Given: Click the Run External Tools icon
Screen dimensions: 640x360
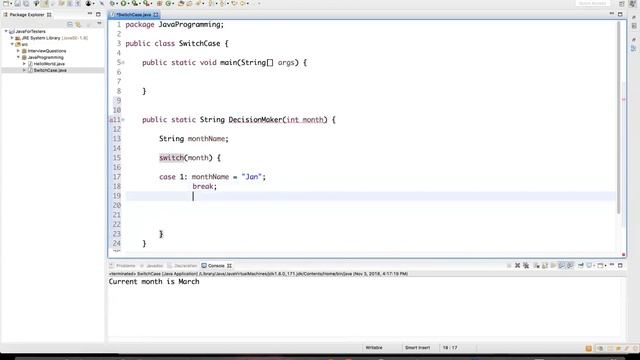Looking at the screenshot, I should click(x=147, y=4).
